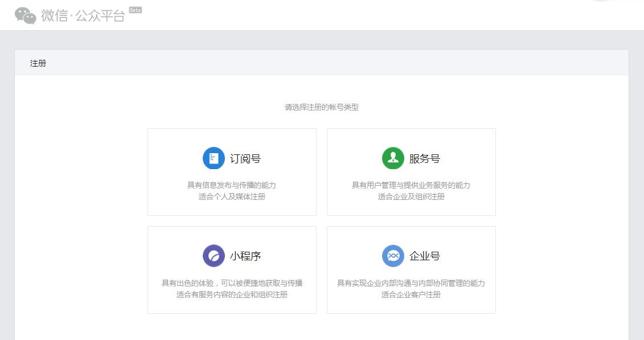The image size is (644, 340).
Task: Choose the 小程序 registration option
Action: [x=232, y=269]
